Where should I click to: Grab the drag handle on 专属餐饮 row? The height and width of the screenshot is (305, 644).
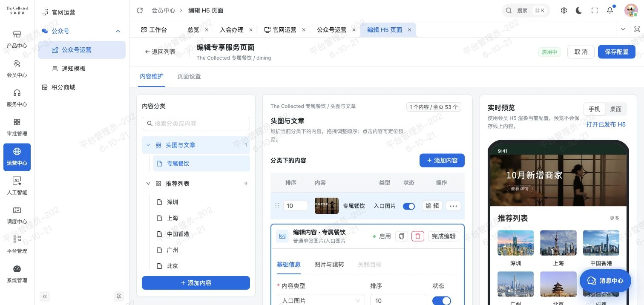(x=277, y=206)
